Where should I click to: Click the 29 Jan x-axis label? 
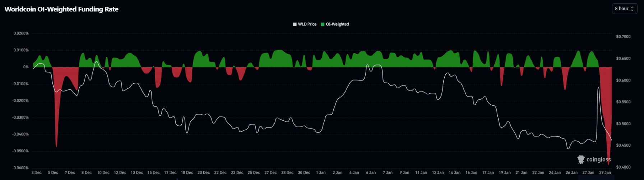(x=605, y=173)
